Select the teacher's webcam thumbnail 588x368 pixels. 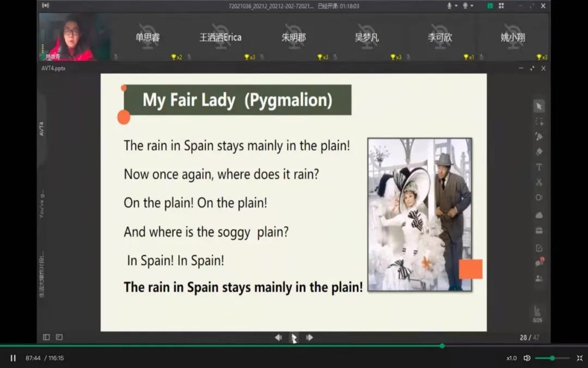[x=75, y=37]
